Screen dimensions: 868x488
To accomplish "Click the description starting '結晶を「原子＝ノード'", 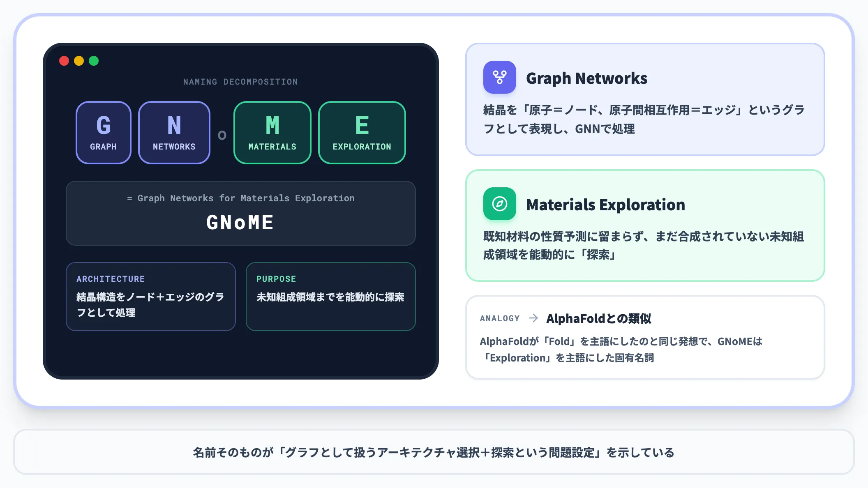I will (x=644, y=119).
